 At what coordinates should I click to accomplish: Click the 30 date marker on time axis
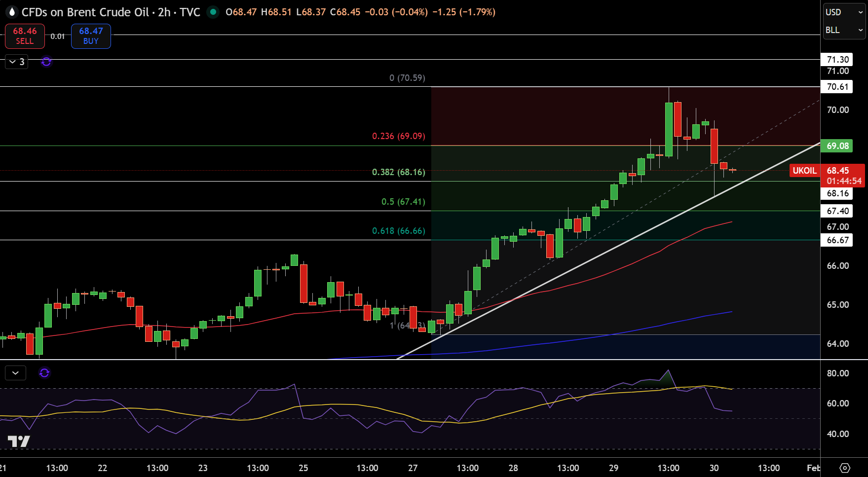tap(714, 468)
